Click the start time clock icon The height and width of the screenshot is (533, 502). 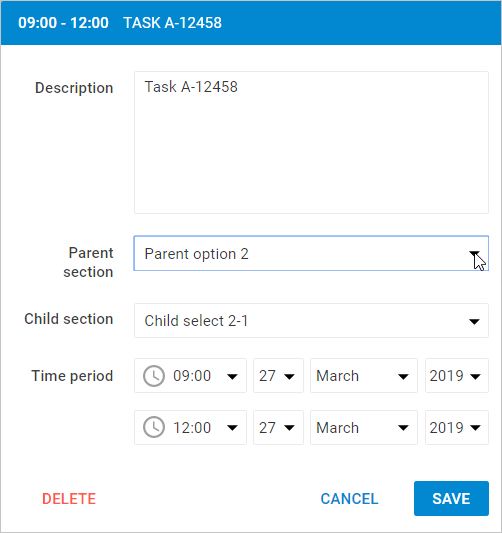pos(154,376)
